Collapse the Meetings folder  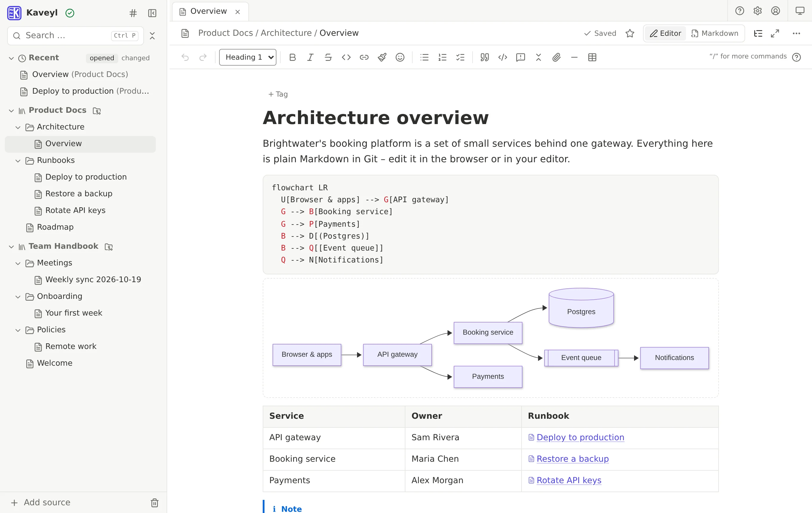(18, 263)
